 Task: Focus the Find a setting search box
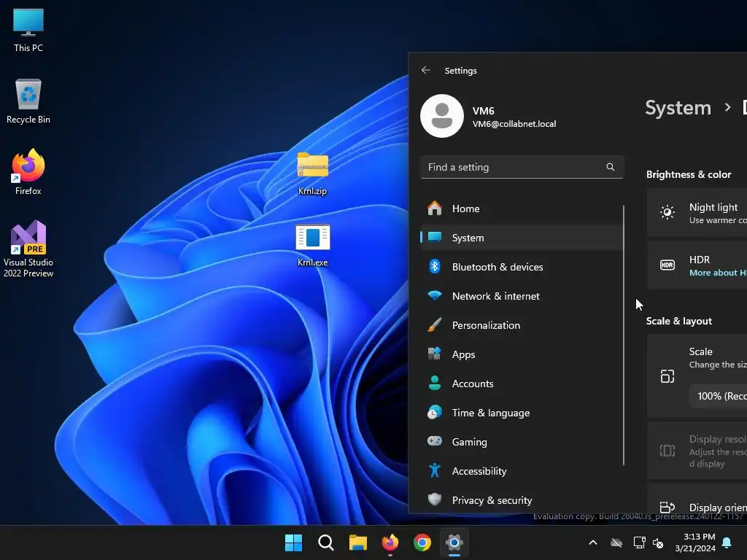(x=522, y=167)
